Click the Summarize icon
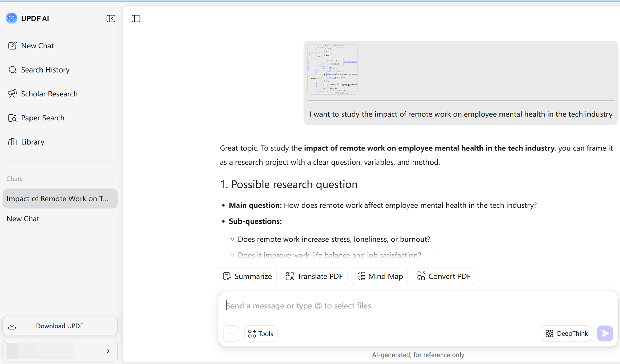The image size is (620, 364). point(227,276)
